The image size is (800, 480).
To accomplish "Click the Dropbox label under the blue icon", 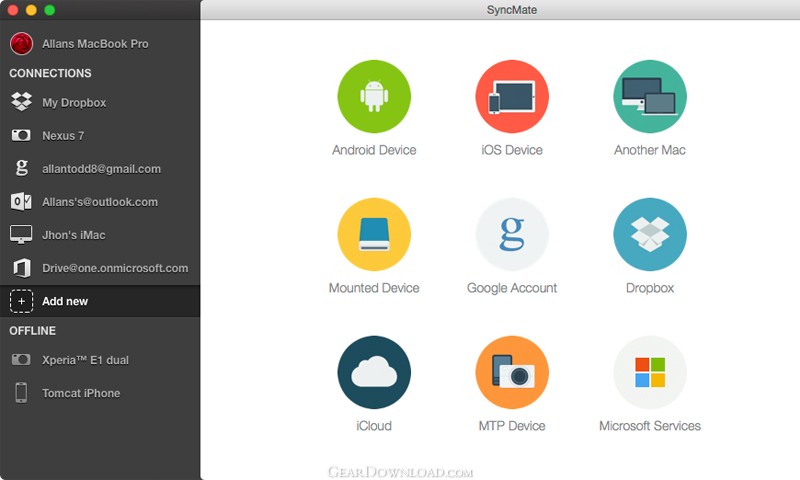I will click(x=649, y=288).
